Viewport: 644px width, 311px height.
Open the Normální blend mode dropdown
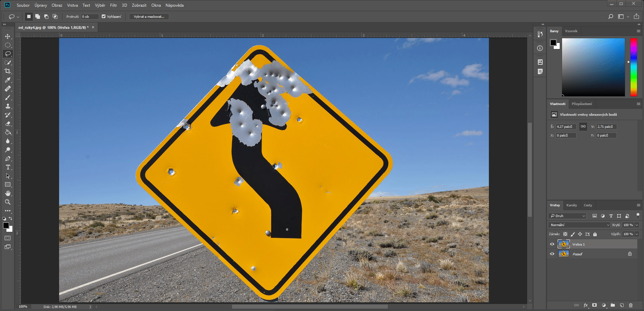579,225
